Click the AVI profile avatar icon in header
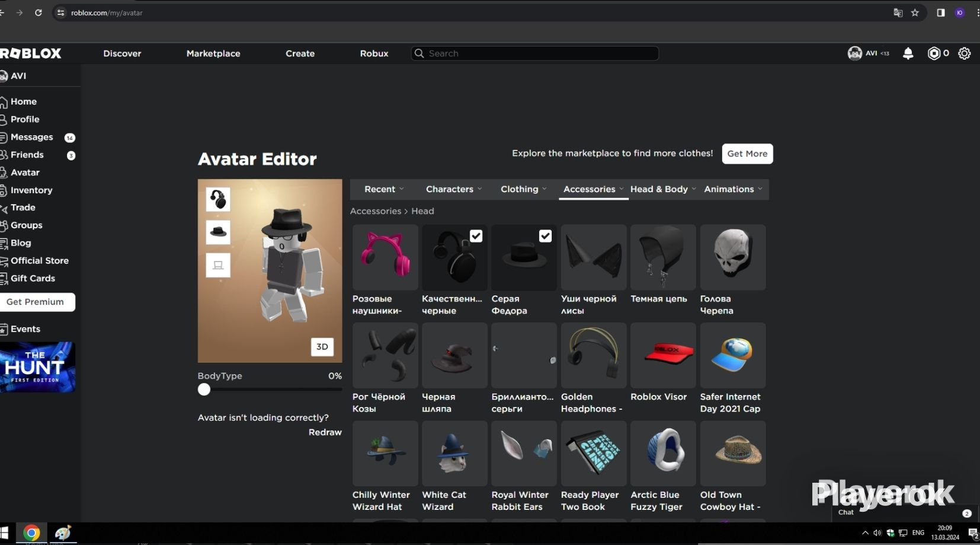Viewport: 980px width, 545px height. coord(854,53)
